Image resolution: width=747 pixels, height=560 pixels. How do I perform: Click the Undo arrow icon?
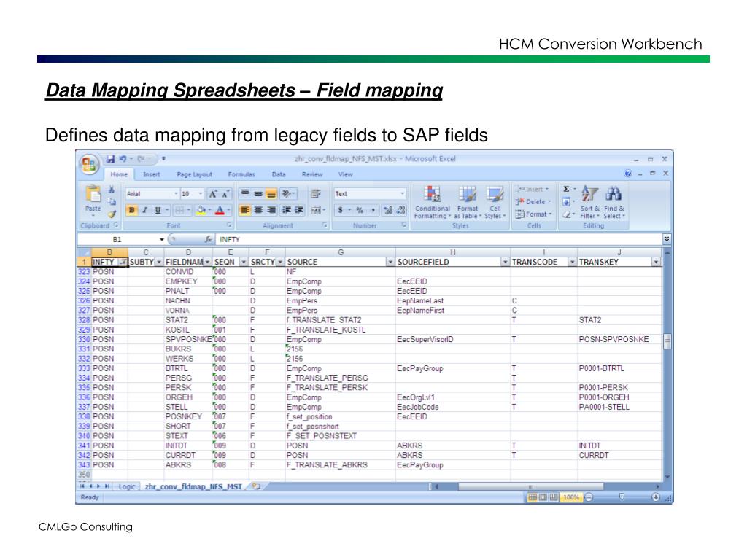tap(123, 158)
